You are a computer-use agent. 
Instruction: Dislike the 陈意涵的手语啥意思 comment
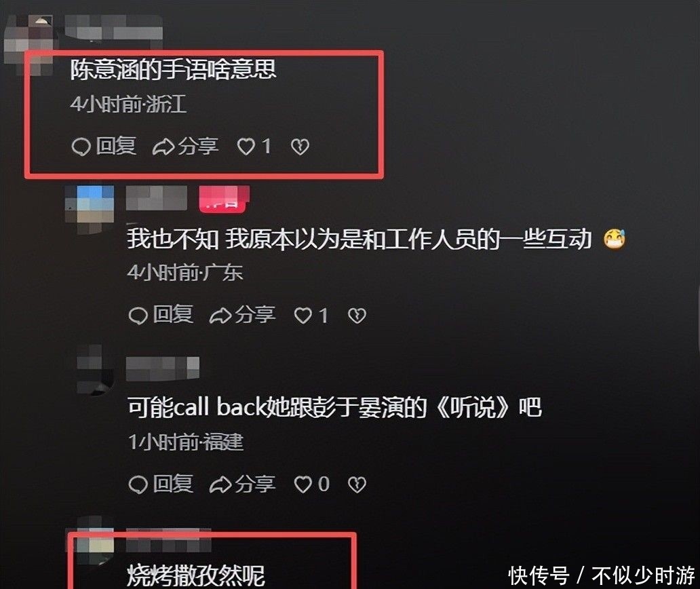[300, 147]
